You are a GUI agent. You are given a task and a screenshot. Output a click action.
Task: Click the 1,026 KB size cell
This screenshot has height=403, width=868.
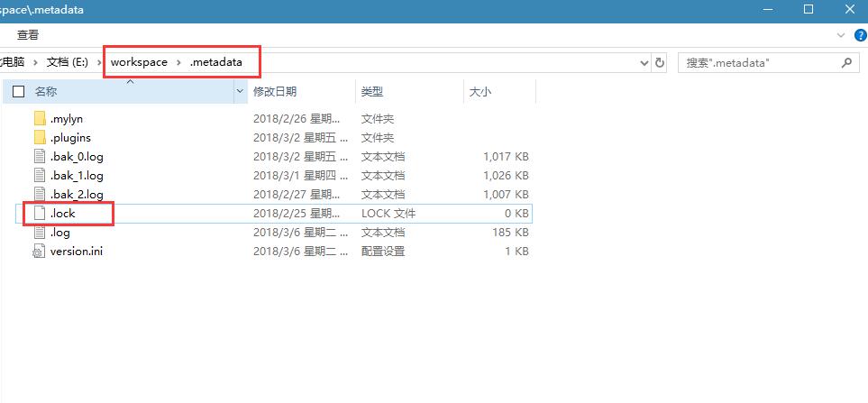(x=506, y=176)
